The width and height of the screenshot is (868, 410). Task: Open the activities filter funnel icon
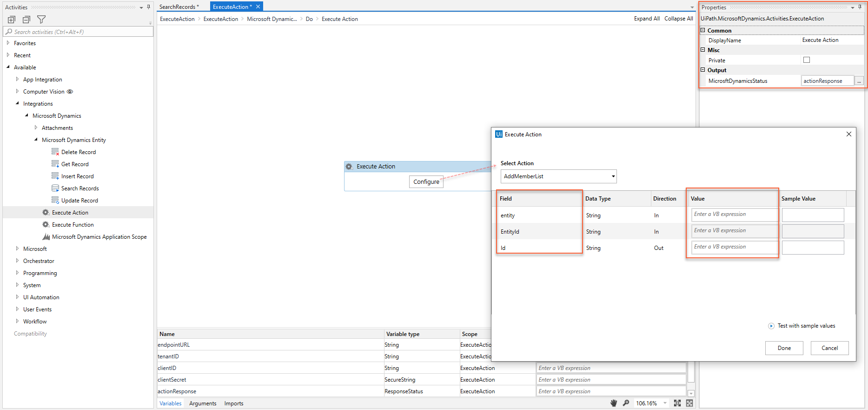click(41, 20)
